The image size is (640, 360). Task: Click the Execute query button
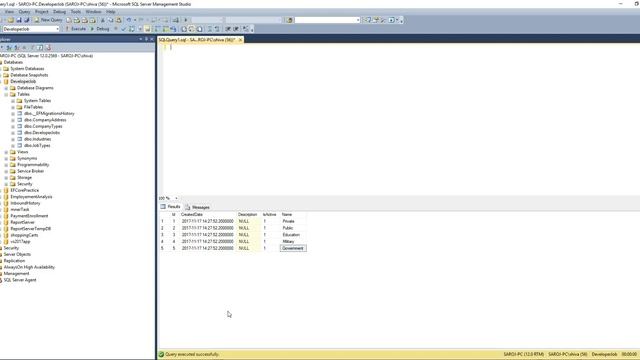76,29
